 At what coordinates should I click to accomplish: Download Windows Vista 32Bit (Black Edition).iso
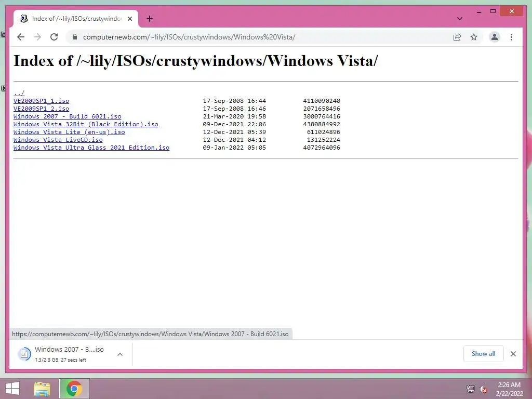coord(86,124)
